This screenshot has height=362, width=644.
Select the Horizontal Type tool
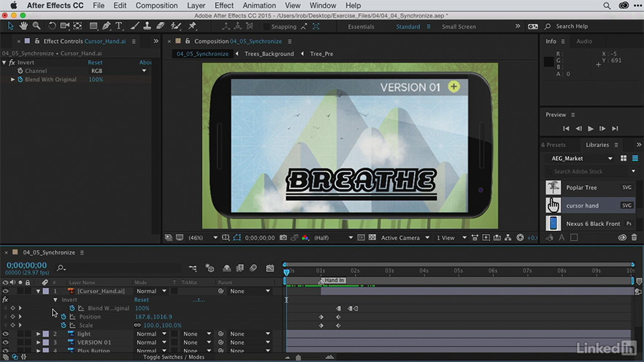pos(119,26)
